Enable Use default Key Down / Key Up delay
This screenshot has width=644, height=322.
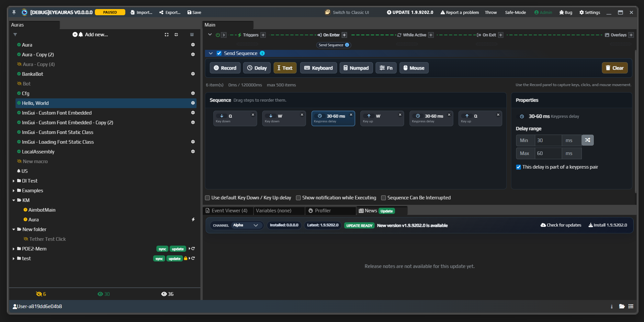click(x=208, y=198)
